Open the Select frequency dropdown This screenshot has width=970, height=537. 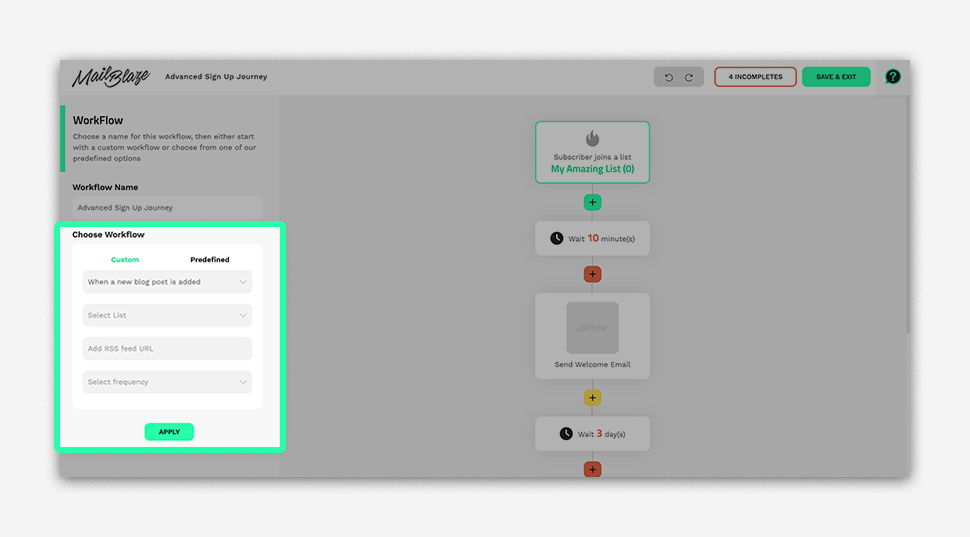[167, 382]
